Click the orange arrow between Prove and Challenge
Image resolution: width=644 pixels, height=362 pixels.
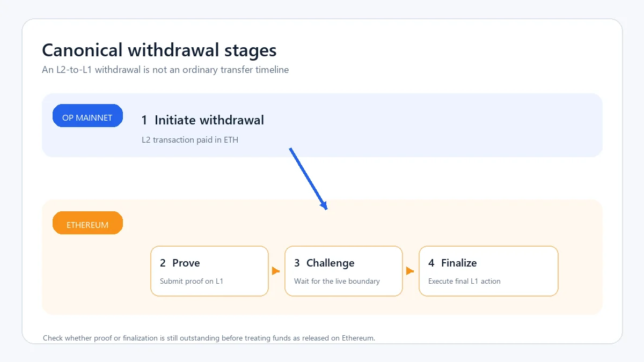[276, 271]
